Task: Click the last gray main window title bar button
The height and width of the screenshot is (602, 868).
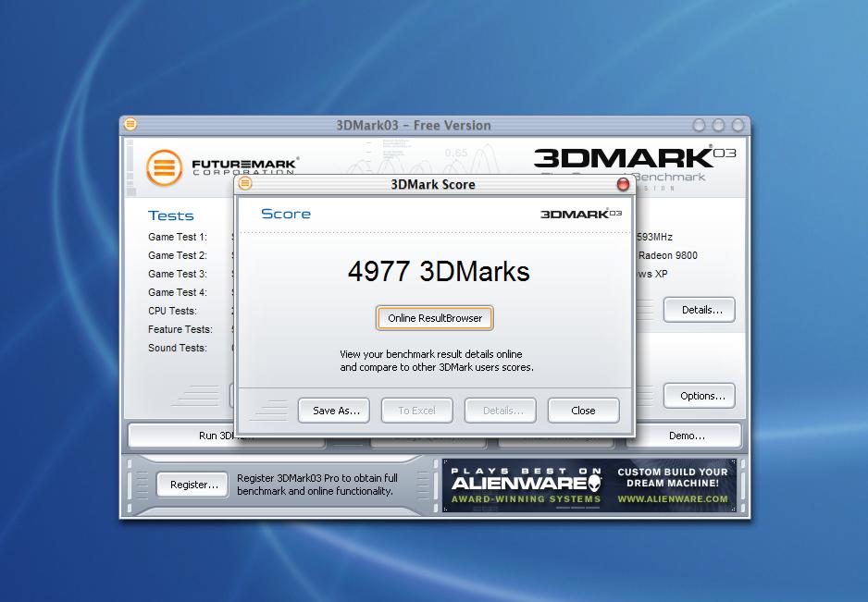Action: pos(738,125)
